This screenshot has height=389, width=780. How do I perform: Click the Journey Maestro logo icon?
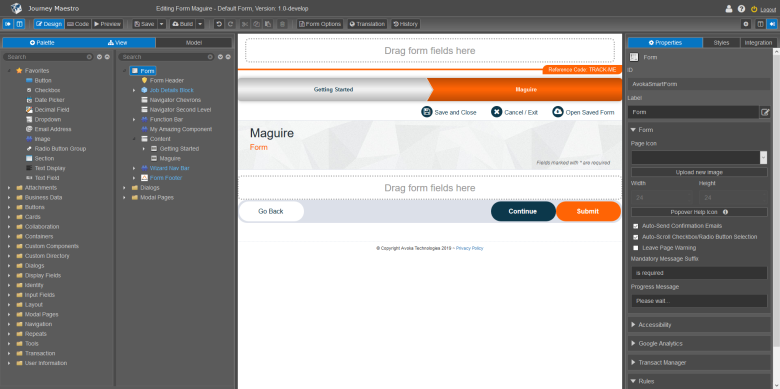point(16,8)
